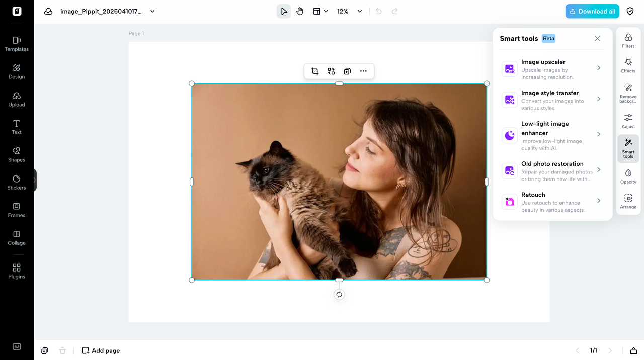The height and width of the screenshot is (360, 644).
Task: Open the Plugins panel
Action: [17, 271]
